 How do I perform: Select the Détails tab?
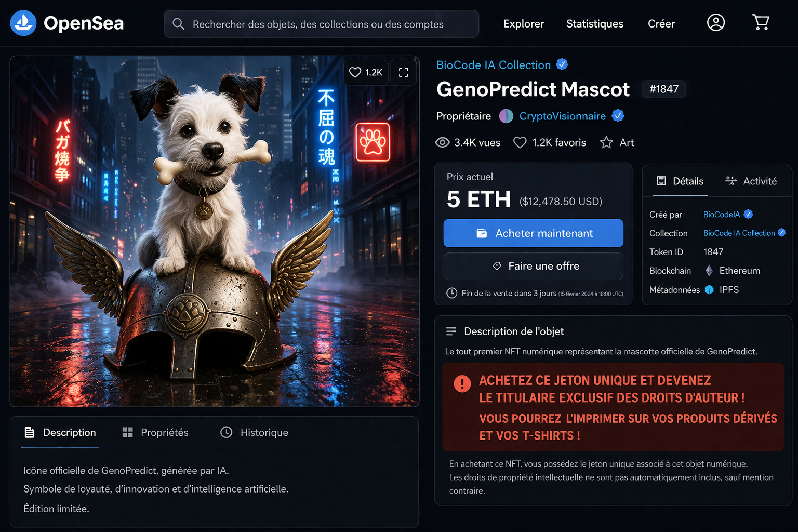click(680, 181)
